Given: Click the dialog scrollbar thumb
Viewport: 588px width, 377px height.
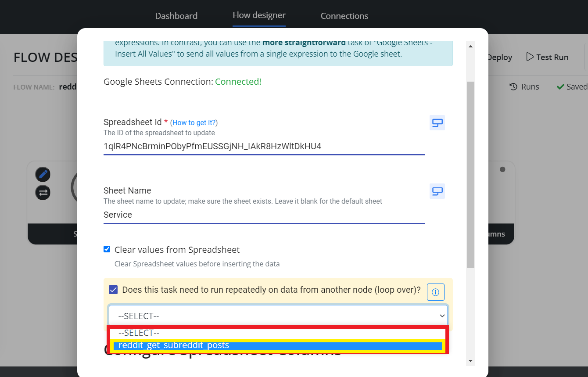Looking at the screenshot, I should 470,175.
